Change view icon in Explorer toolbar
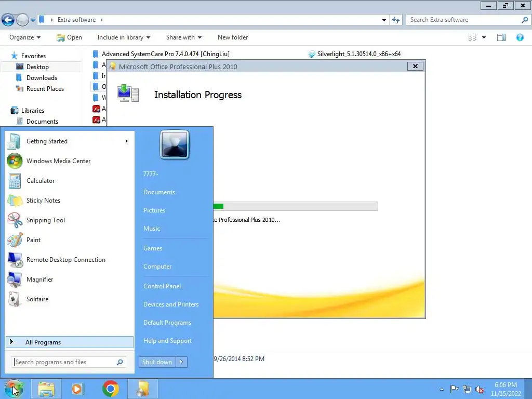This screenshot has height=399, width=532. [x=472, y=37]
